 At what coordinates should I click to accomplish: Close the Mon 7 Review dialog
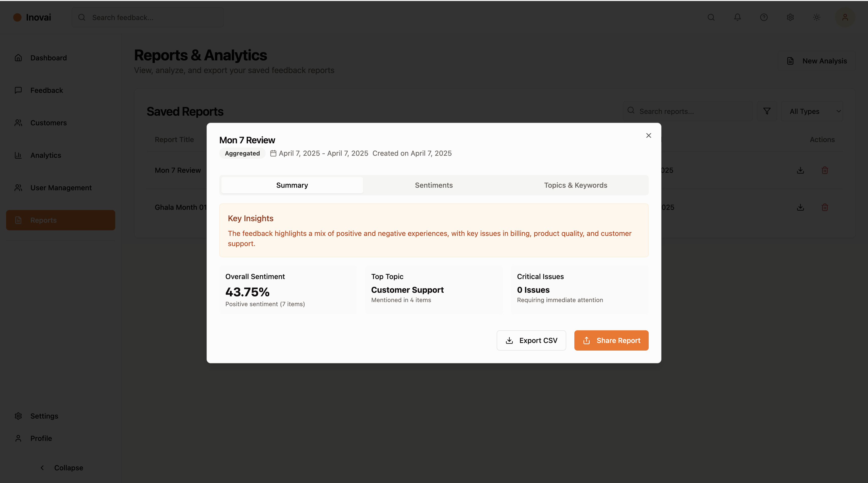(648, 135)
